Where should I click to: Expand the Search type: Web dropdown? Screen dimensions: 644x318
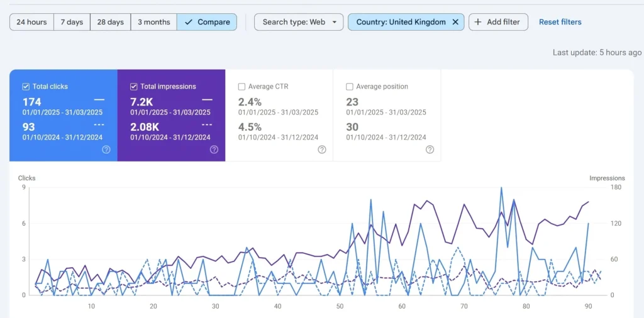point(299,22)
